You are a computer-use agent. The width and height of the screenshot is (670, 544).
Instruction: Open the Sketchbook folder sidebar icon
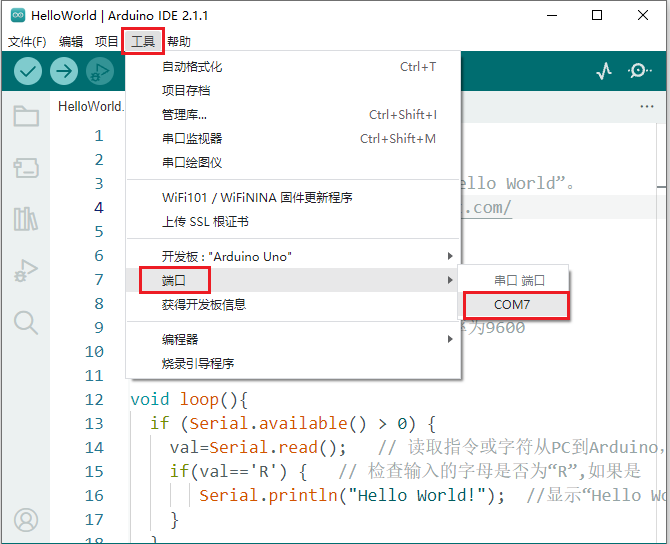point(26,116)
